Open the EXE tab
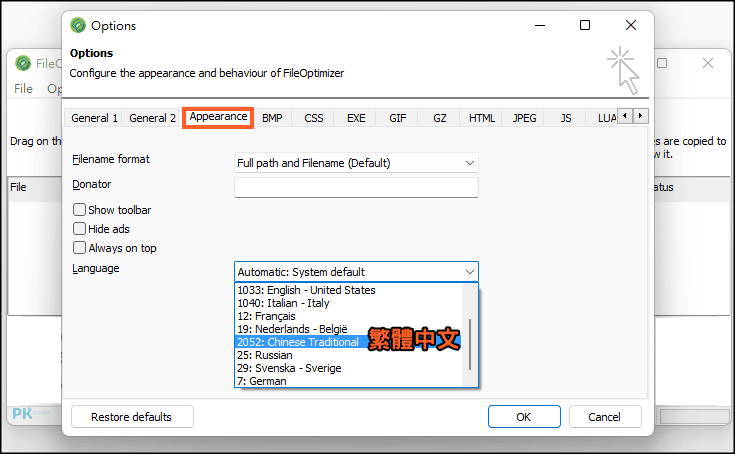The image size is (735, 454). (356, 118)
